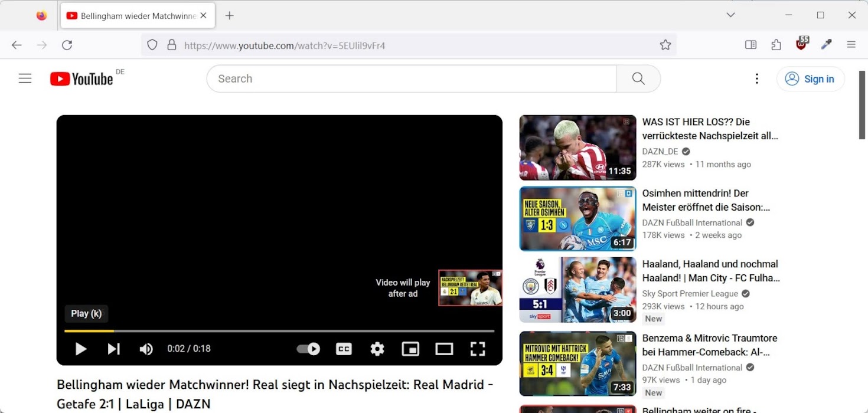Reload the current page
868x413 pixels.
pyautogui.click(x=67, y=45)
